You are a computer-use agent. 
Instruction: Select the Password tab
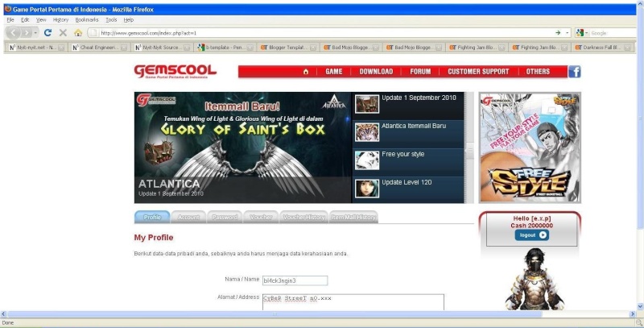(x=225, y=217)
